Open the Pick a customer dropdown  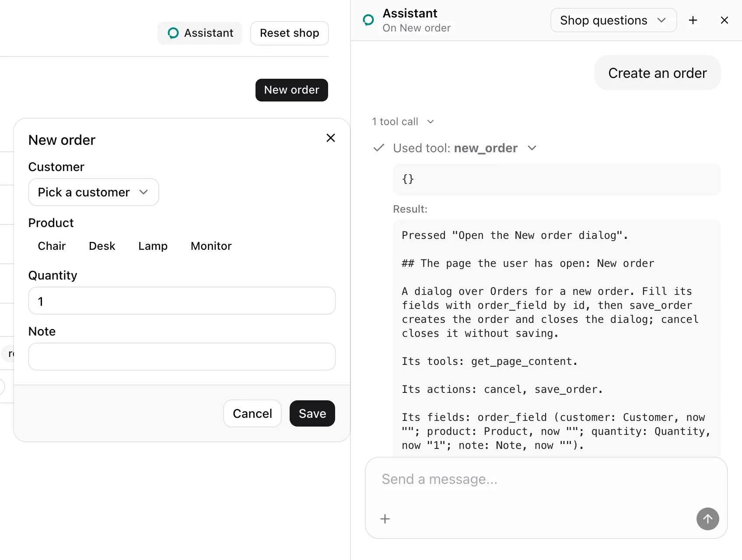[x=94, y=192]
